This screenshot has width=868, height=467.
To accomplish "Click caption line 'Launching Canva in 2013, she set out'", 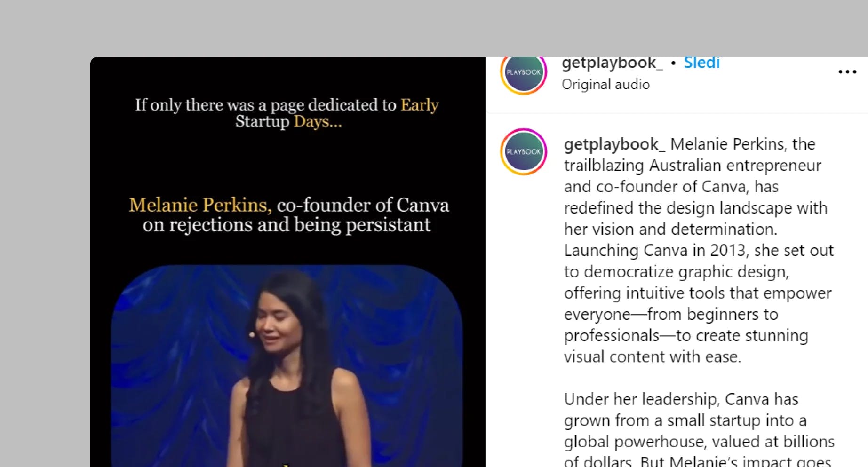I will click(x=699, y=251).
